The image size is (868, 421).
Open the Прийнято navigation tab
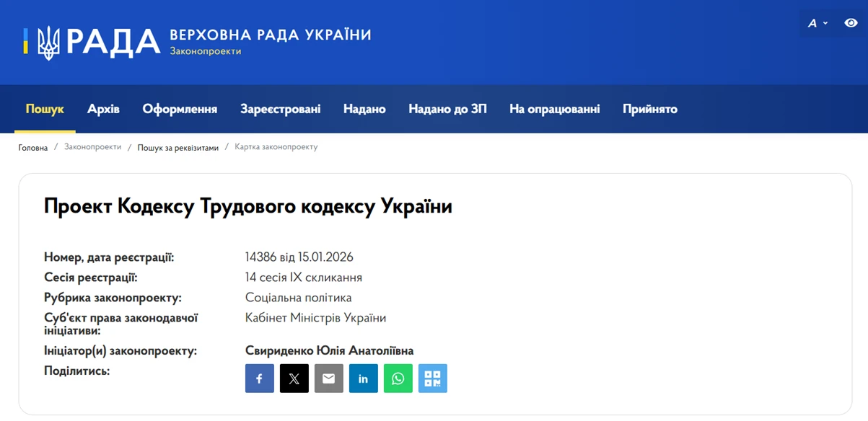[x=649, y=108]
